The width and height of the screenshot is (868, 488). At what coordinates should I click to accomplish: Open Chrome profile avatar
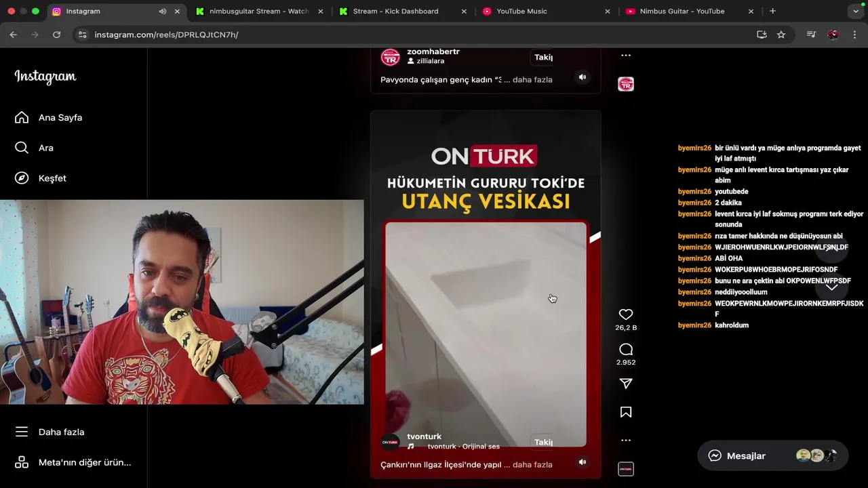[x=833, y=35]
